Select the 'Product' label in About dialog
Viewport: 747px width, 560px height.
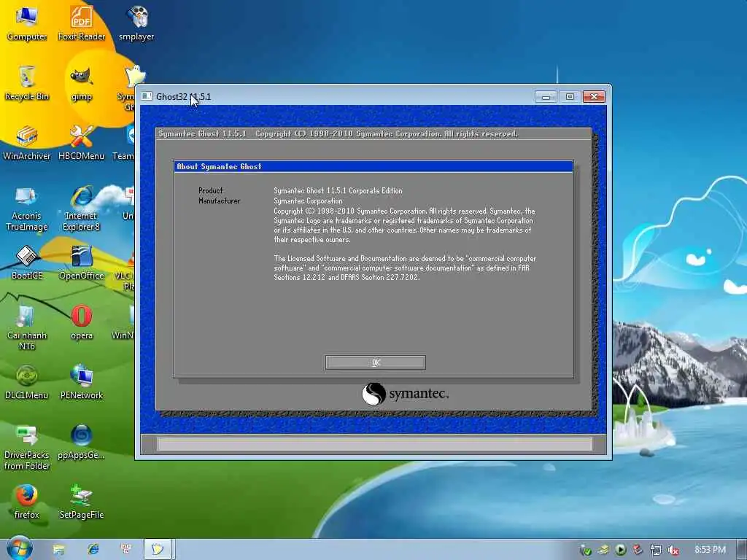[x=211, y=190]
